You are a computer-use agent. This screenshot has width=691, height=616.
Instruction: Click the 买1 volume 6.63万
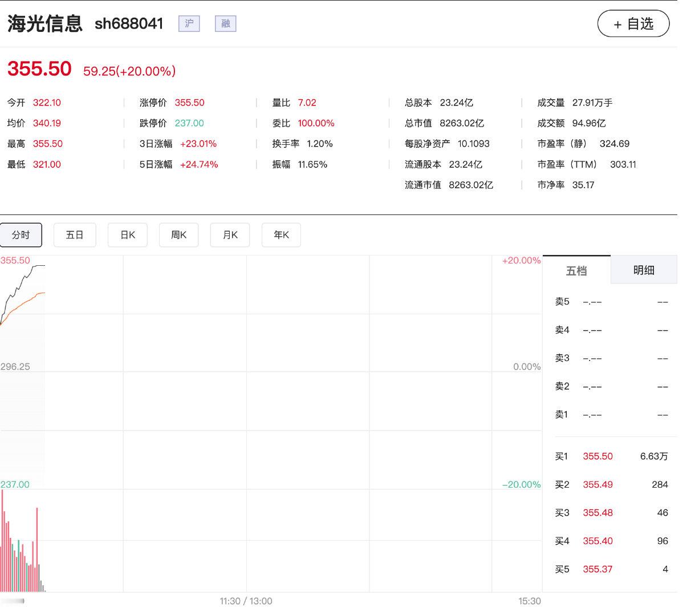point(654,456)
